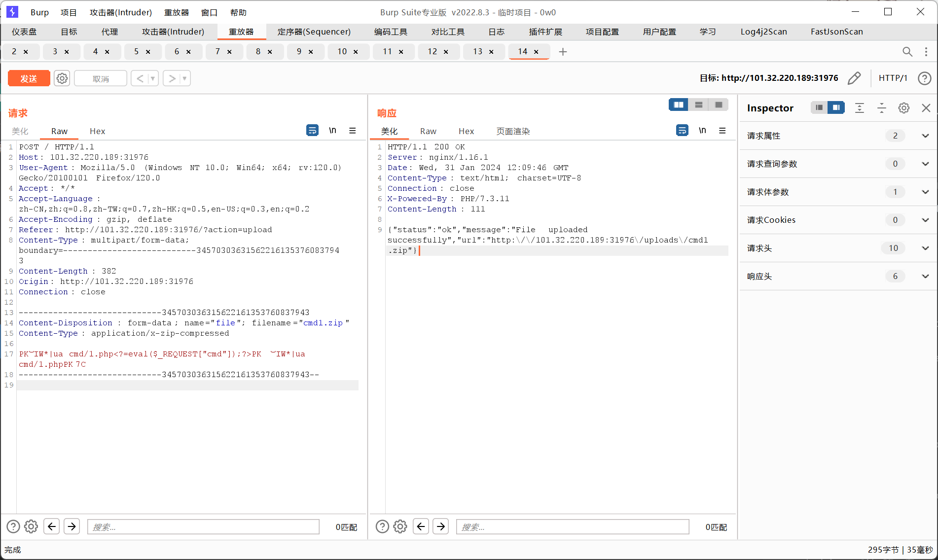Open the 项目 menu
This screenshot has height=560, width=938.
click(x=69, y=12)
